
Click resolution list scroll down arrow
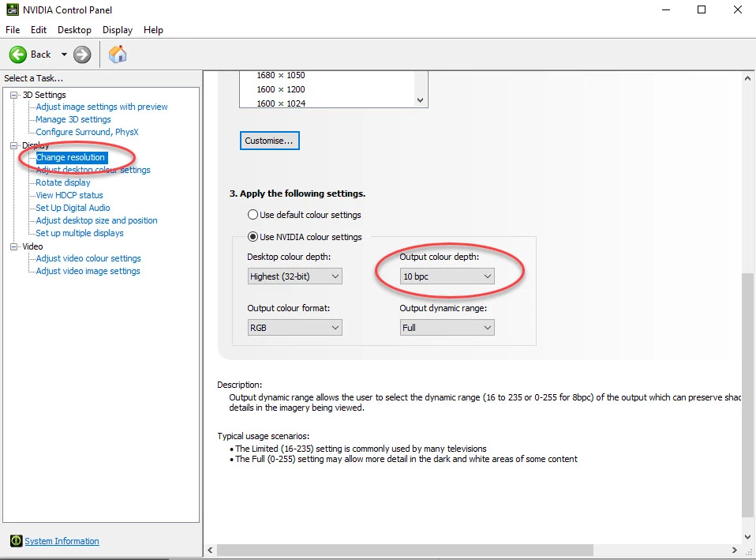420,100
